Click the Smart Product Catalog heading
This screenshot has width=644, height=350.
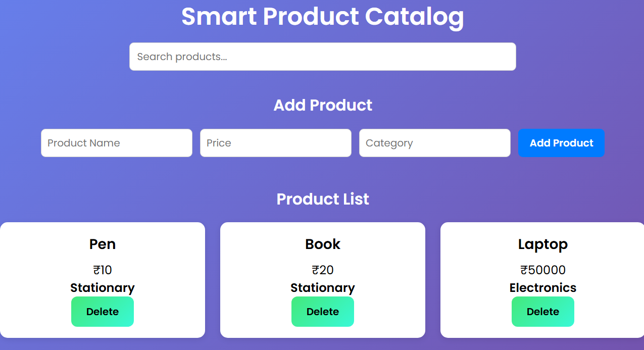click(x=323, y=17)
